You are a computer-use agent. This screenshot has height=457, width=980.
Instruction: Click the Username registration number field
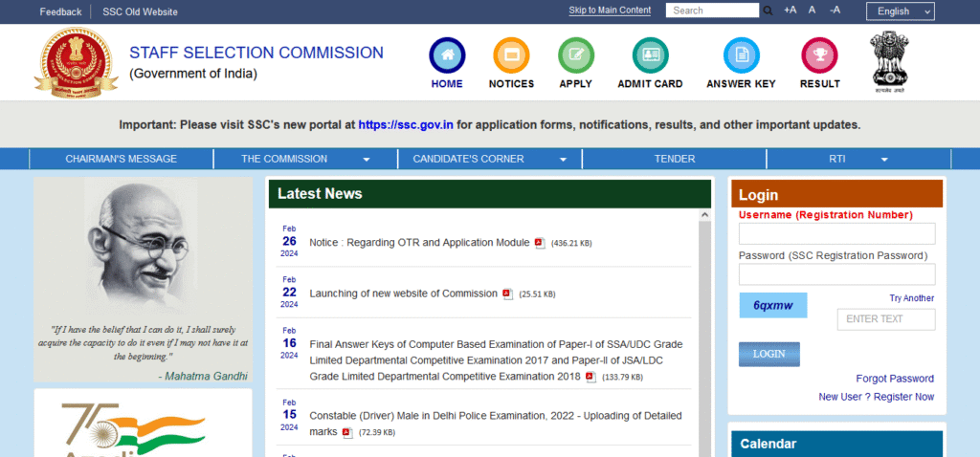pos(836,233)
